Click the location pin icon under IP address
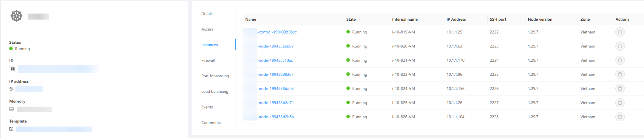 11,89
